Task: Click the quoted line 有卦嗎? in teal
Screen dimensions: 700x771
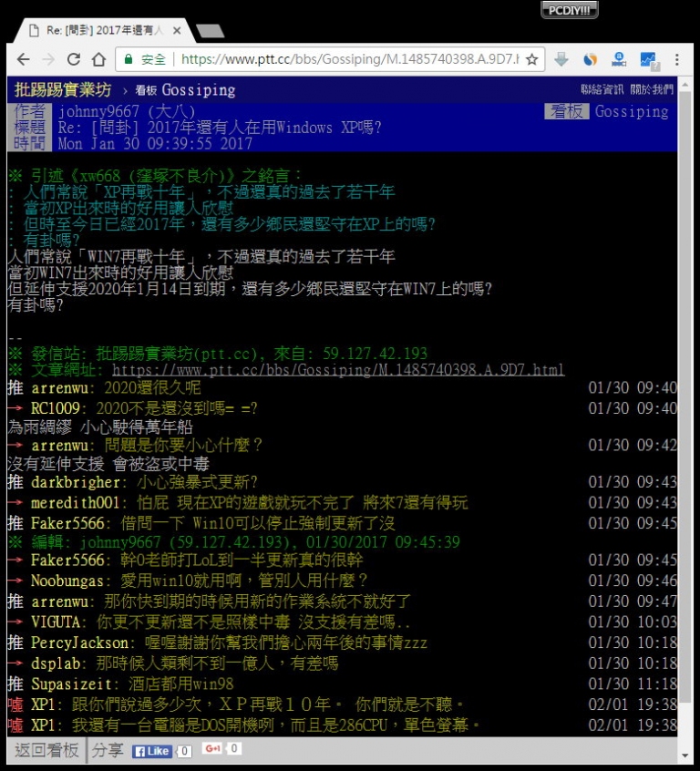Action: (44, 241)
